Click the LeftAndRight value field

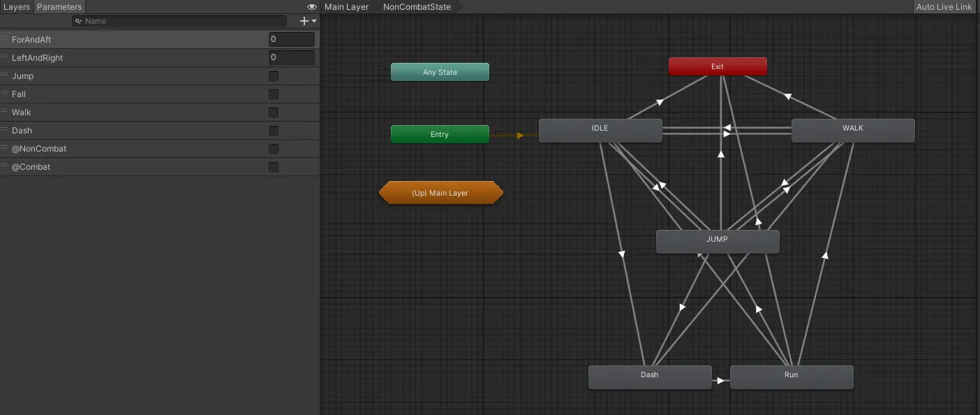coord(291,58)
